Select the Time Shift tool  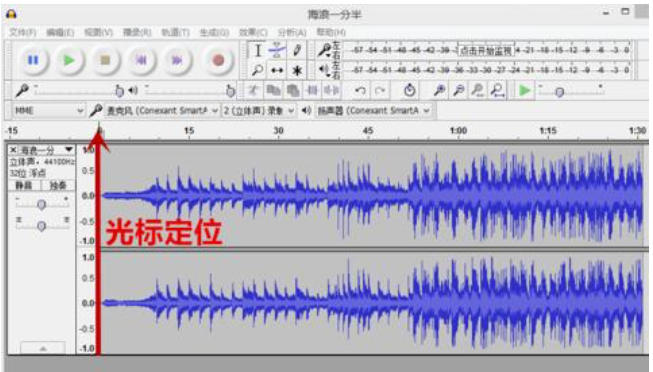click(x=277, y=70)
